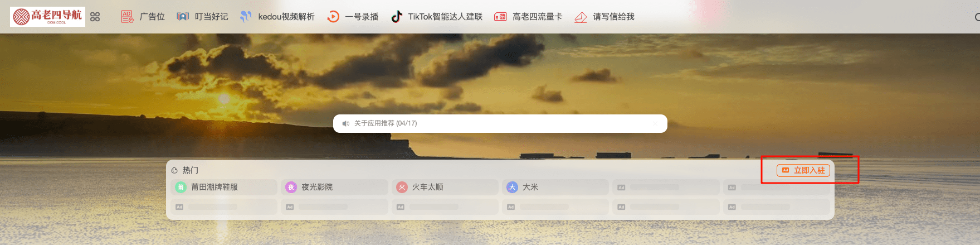Open TikTok智能达人建联 navigation link

click(445, 17)
